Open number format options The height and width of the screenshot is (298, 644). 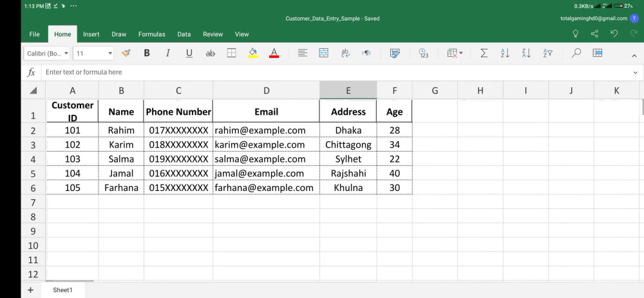tap(424, 53)
